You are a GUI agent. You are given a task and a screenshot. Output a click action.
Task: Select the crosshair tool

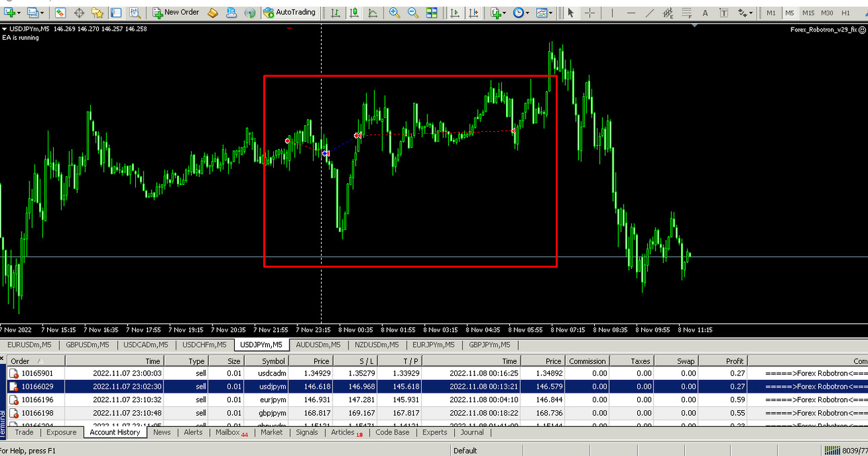click(589, 13)
